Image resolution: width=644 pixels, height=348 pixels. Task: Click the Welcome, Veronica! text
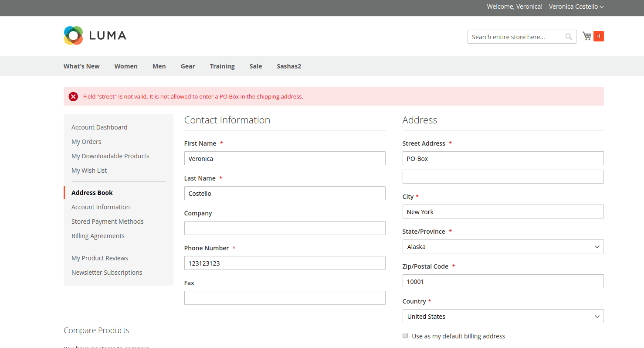point(515,7)
